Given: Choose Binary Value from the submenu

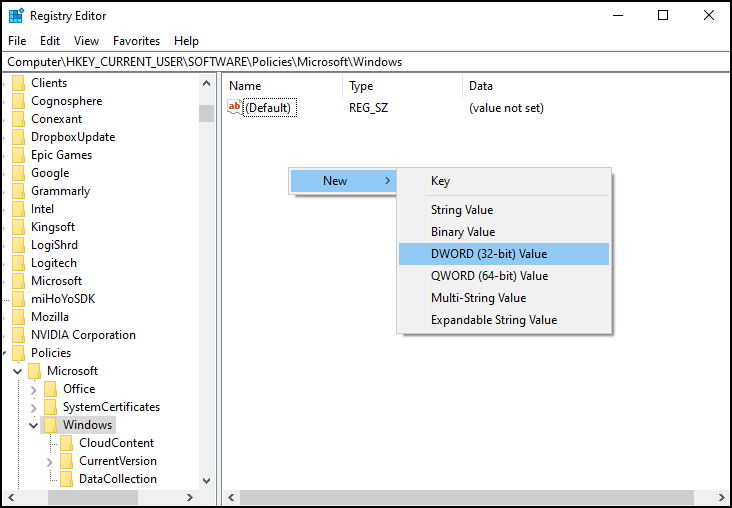Looking at the screenshot, I should [504, 232].
